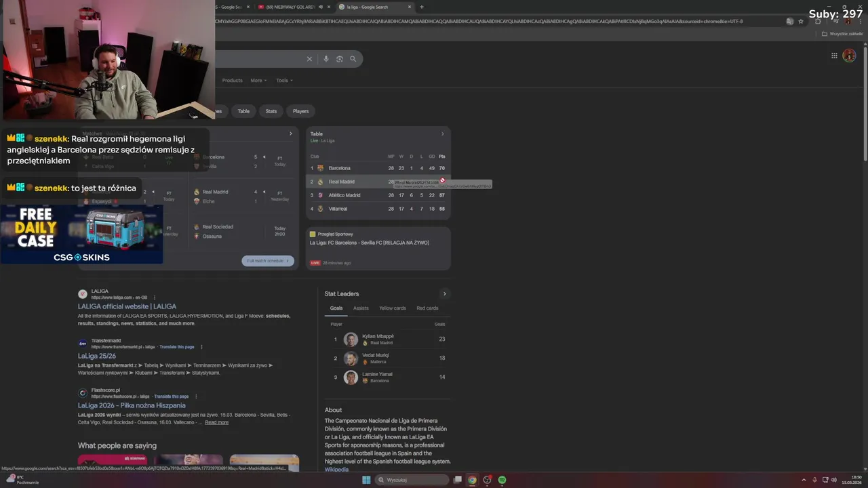Open options for Transfermarkt search result
The width and height of the screenshot is (868, 488).
coord(201,346)
